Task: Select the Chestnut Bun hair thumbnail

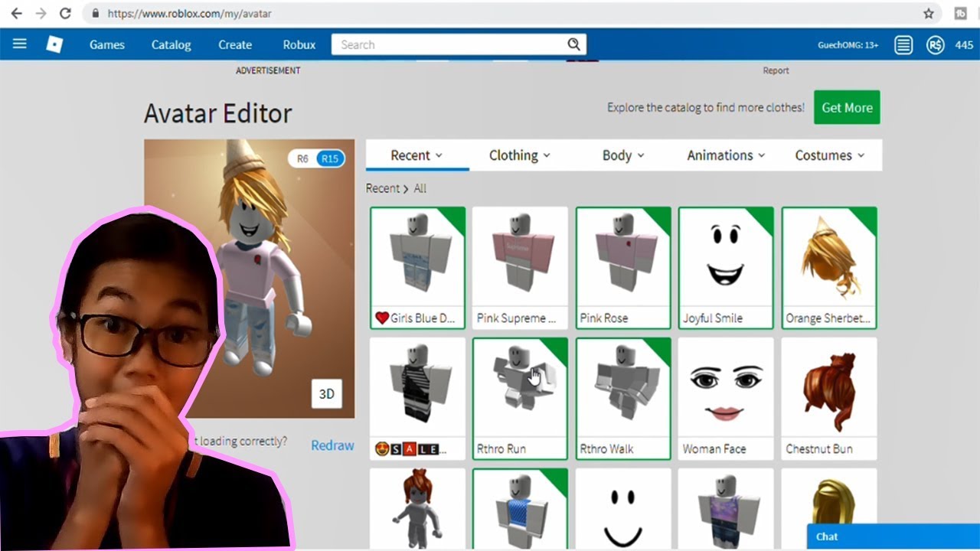Action: click(829, 389)
